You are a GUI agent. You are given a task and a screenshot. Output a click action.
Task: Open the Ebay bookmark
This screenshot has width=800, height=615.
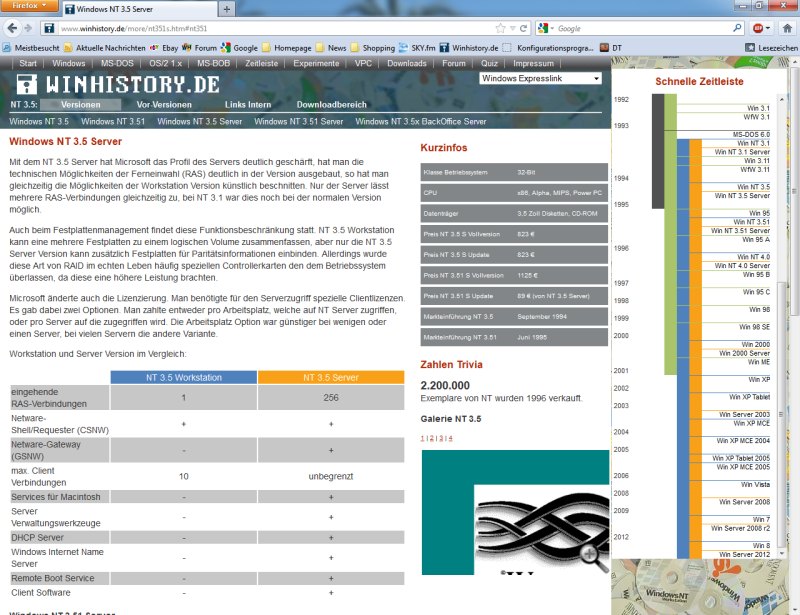click(164, 48)
